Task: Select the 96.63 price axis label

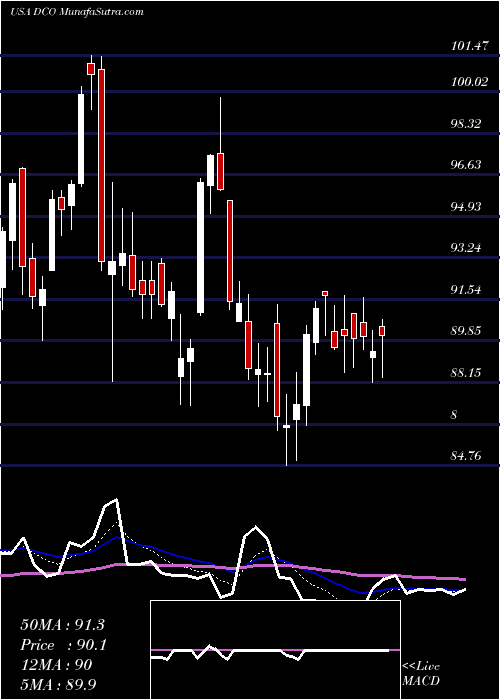Action: click(466, 165)
